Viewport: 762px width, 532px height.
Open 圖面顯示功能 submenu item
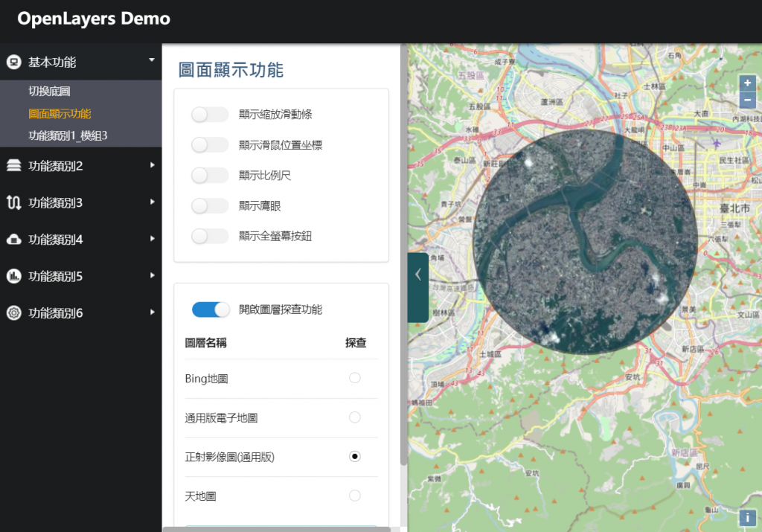60,114
